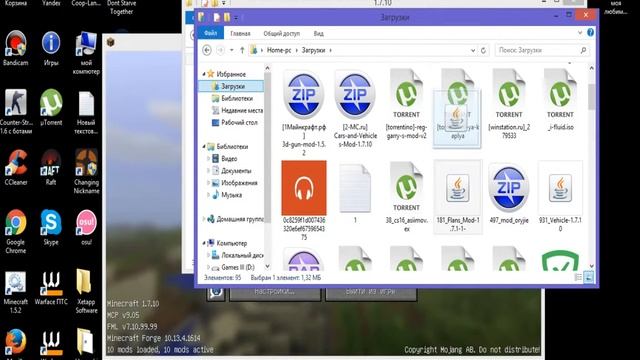Open the Мой компютер desktop icon
The width and height of the screenshot is (640, 360).
click(x=86, y=53)
